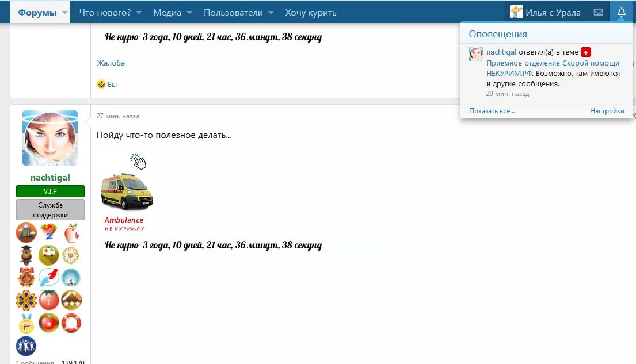Click the handshake badge icon
Screen dimensions: 636x364
(49, 278)
